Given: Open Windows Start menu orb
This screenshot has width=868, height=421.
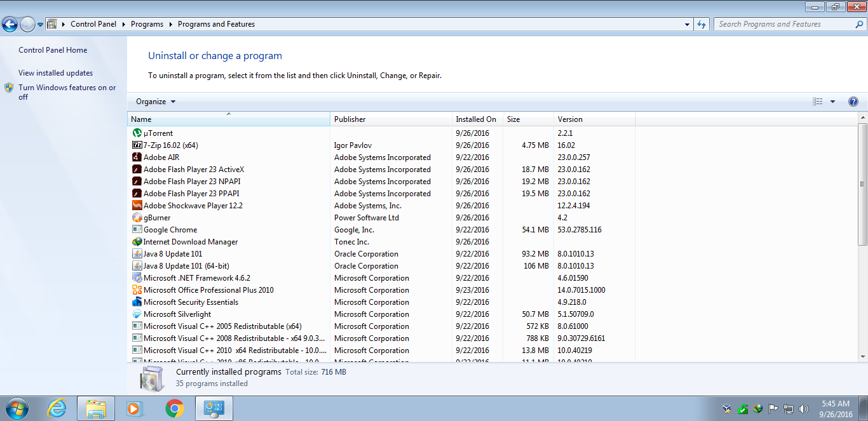Looking at the screenshot, I should 17,408.
